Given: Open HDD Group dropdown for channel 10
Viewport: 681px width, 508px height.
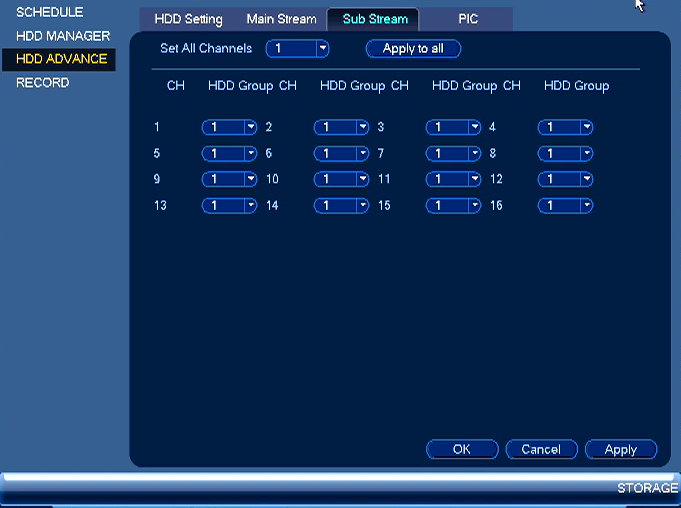Looking at the screenshot, I should click(x=341, y=179).
